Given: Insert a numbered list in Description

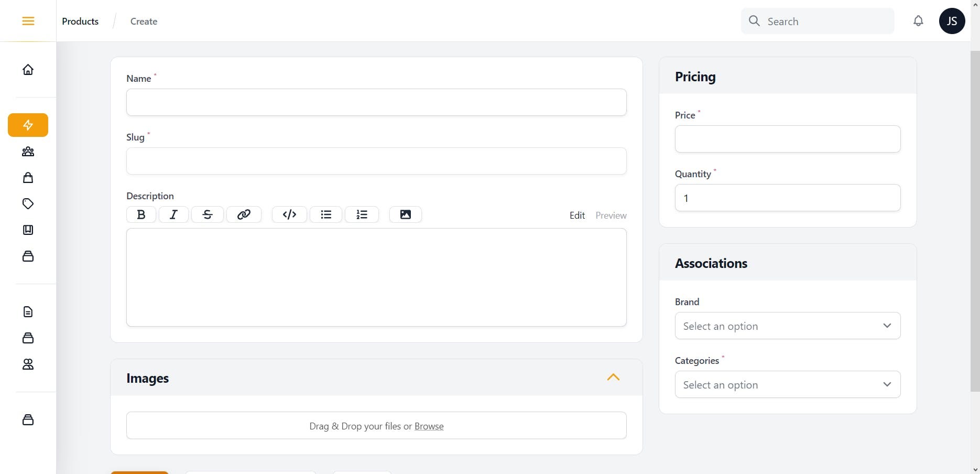Looking at the screenshot, I should (362, 214).
